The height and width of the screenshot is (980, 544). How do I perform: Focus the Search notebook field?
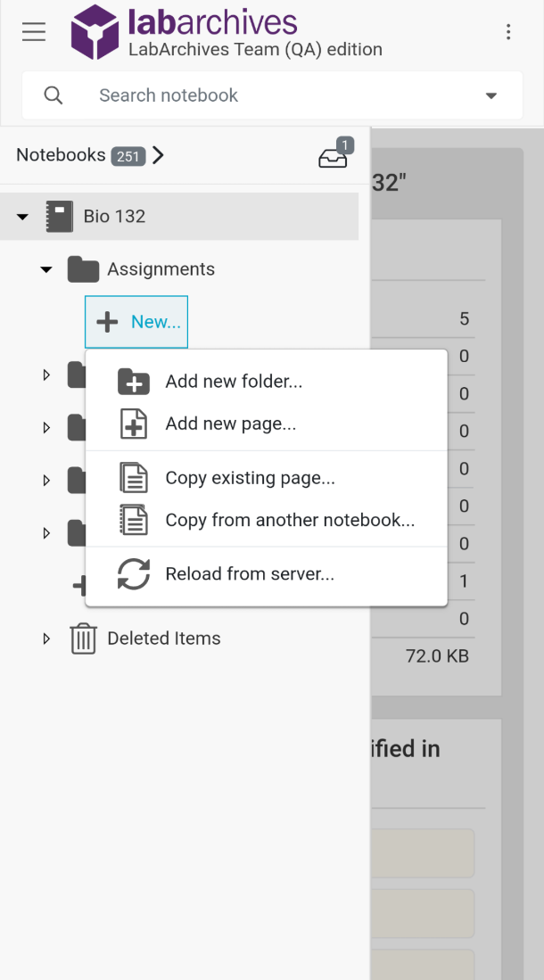click(272, 95)
